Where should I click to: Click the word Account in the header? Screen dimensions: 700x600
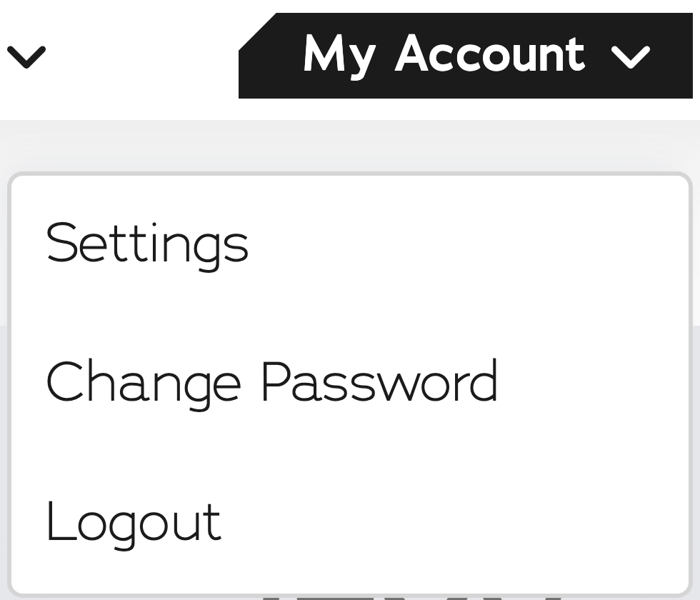[490, 54]
